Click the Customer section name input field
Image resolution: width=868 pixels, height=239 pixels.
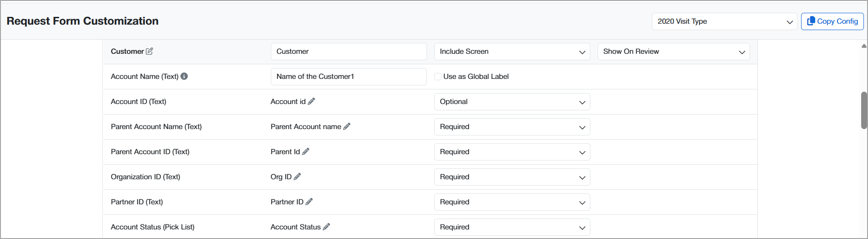coord(348,52)
